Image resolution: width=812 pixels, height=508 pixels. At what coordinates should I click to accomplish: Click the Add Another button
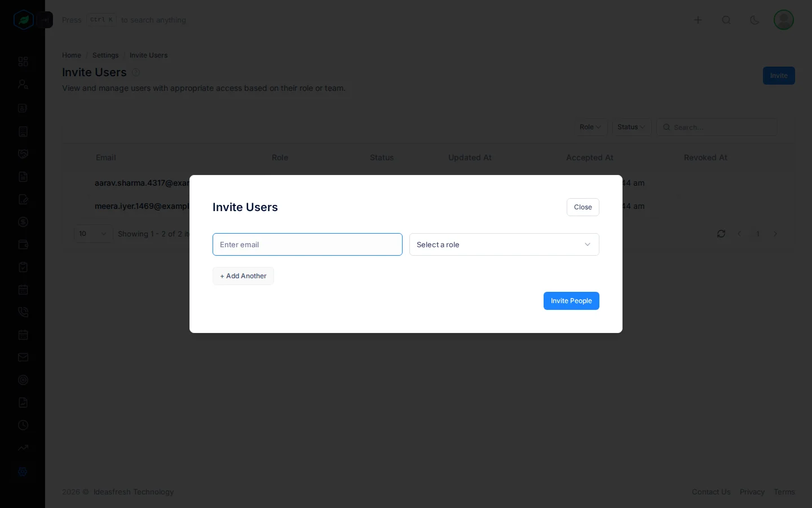click(x=243, y=276)
